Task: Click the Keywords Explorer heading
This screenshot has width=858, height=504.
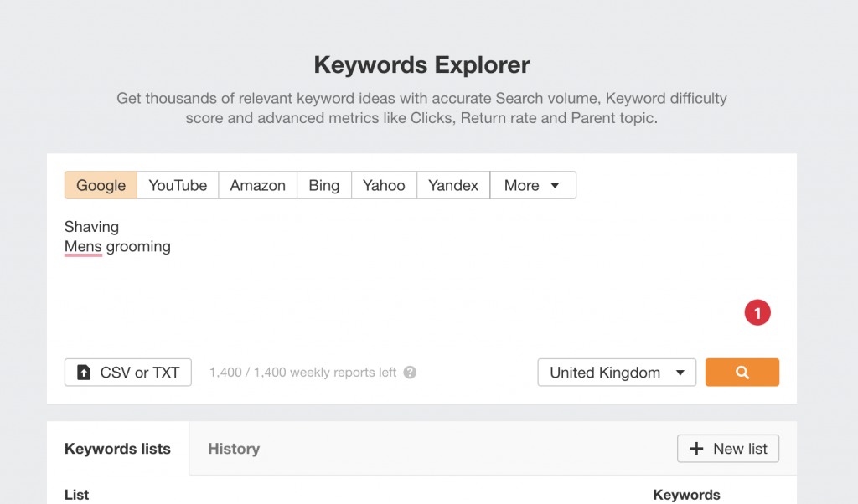Action: pyautogui.click(x=422, y=65)
